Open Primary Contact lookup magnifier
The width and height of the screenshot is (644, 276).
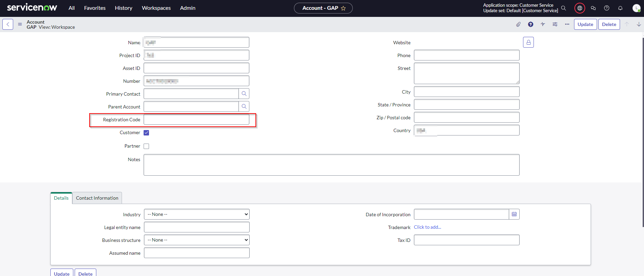click(x=244, y=94)
